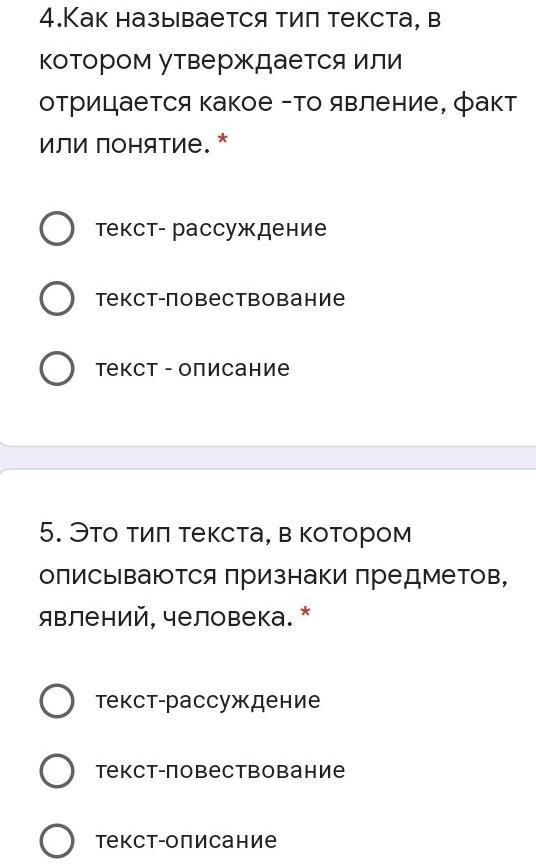536x866 pixels.
Task: Mark "текст-описание" radio circle in question 5
Action: click(x=57, y=841)
